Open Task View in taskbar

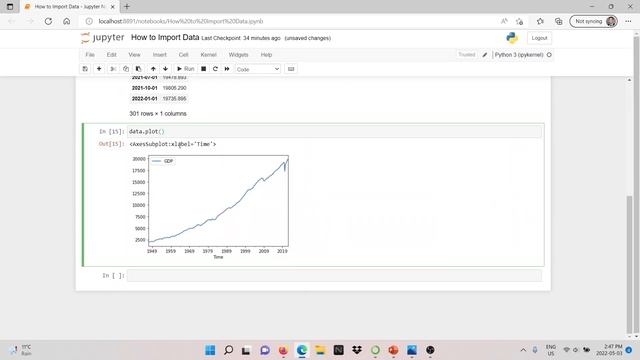(246, 350)
